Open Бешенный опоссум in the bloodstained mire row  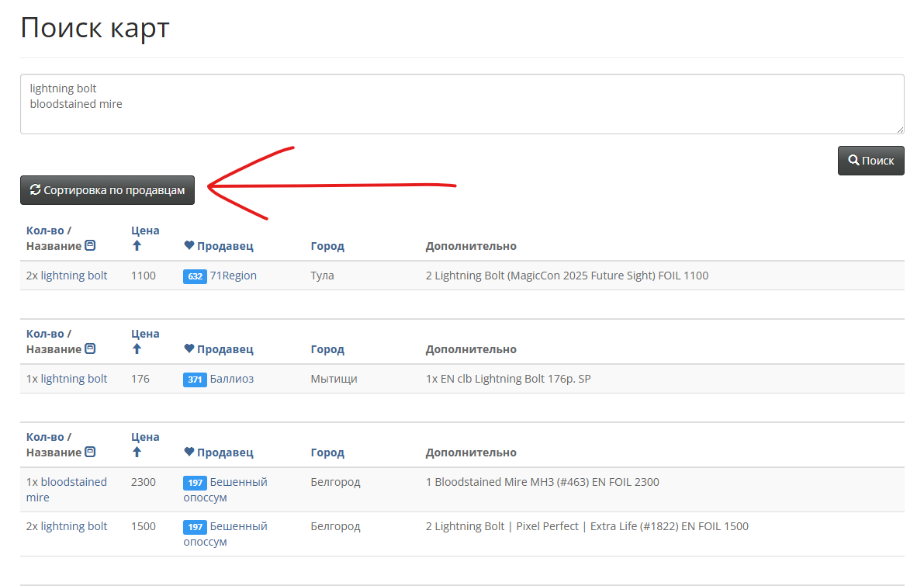(x=237, y=482)
